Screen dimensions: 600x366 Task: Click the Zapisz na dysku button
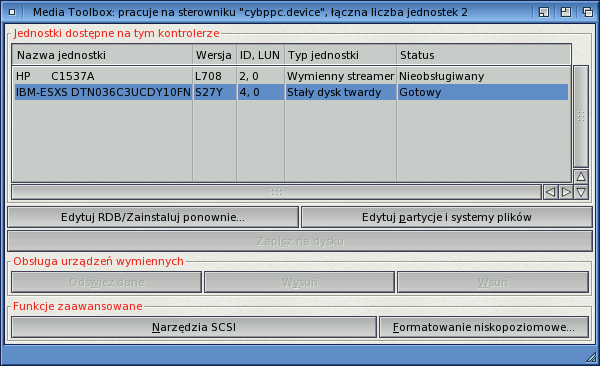tap(300, 241)
